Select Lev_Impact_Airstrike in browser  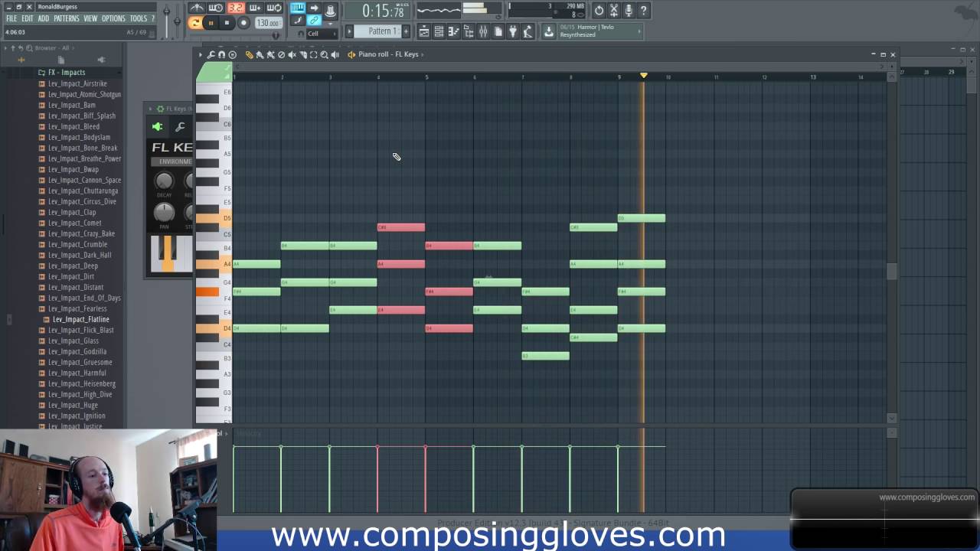(77, 83)
